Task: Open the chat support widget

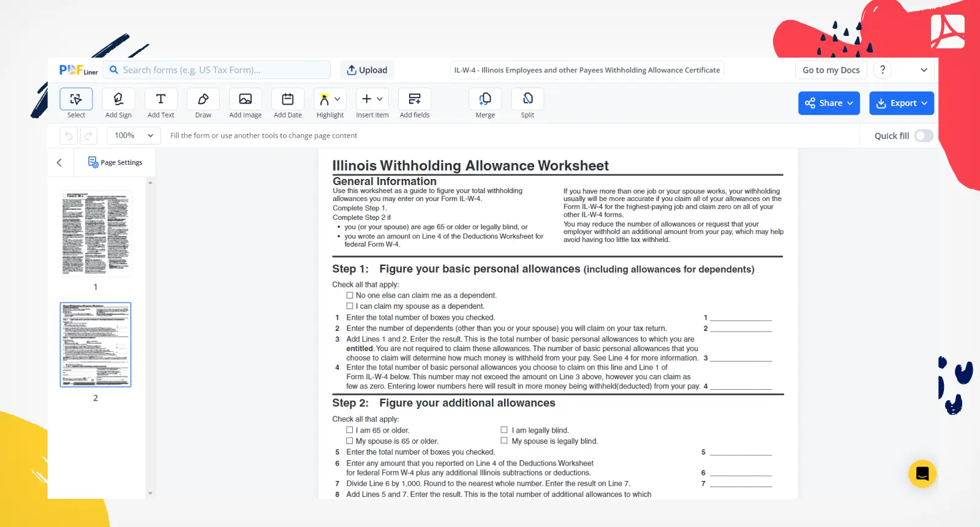Action: pyautogui.click(x=922, y=474)
